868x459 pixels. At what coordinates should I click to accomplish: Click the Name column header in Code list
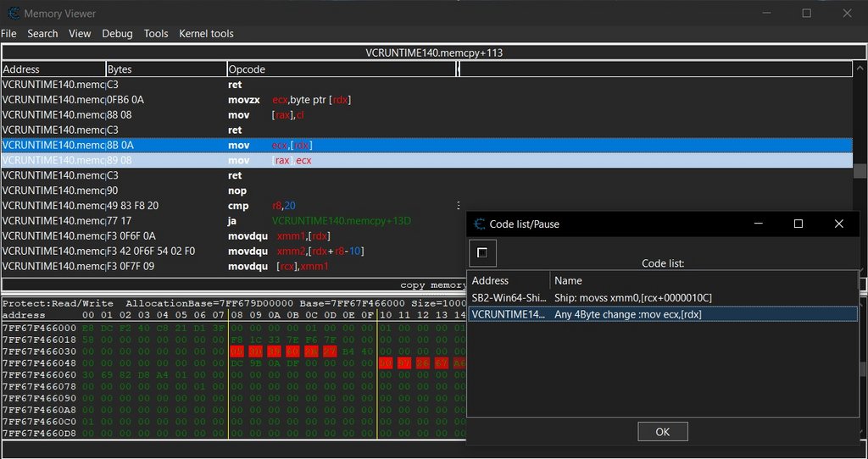(704, 280)
